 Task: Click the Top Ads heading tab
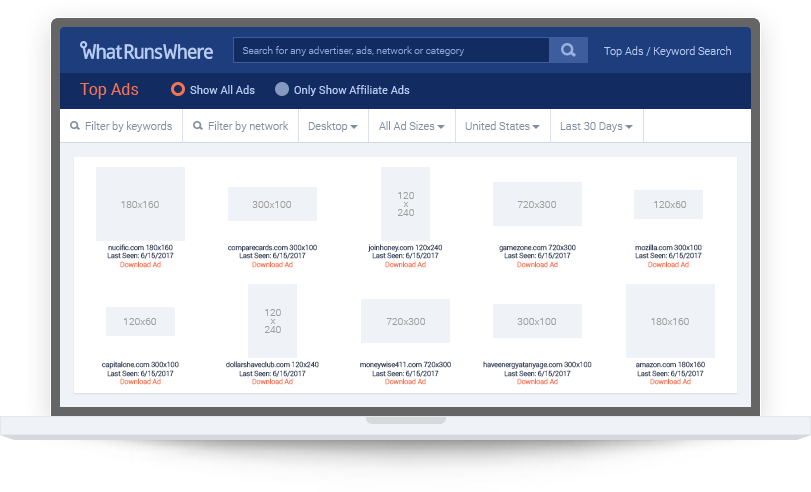point(109,90)
